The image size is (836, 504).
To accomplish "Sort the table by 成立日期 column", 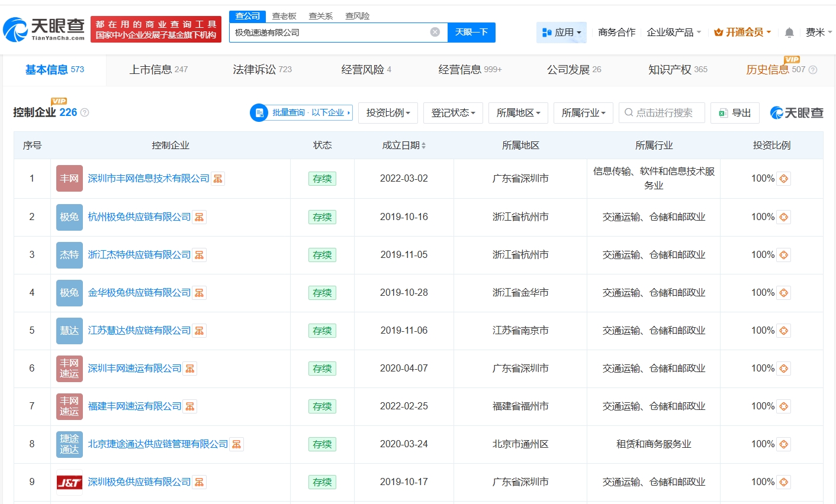I will 404,145.
